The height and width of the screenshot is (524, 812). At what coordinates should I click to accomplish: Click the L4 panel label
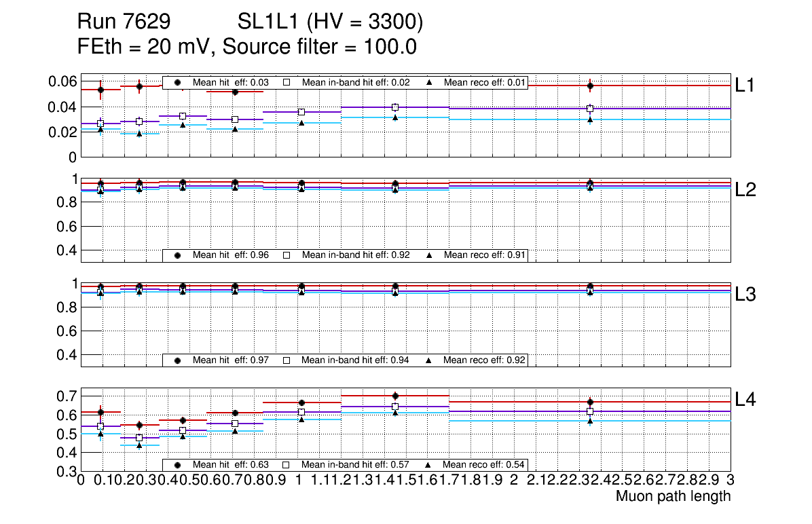[746, 400]
